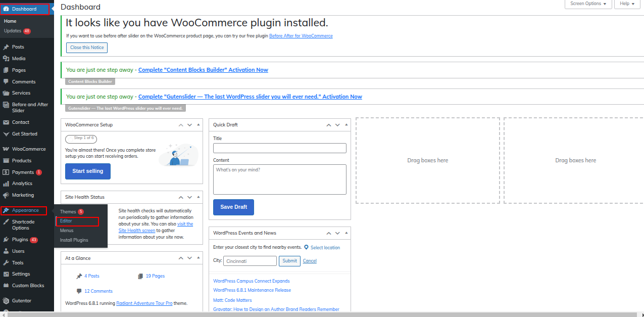Move Quick Draft box down

[338, 125]
